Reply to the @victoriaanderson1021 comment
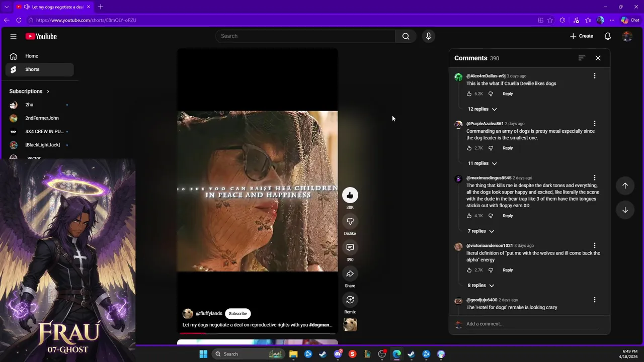Screen dimensions: 644x362 pyautogui.click(x=508, y=270)
